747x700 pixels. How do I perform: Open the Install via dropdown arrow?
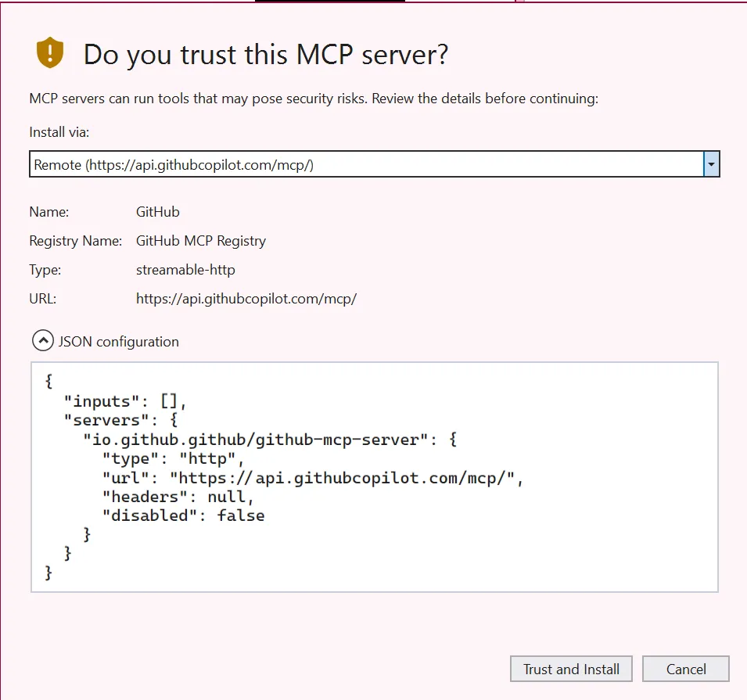[711, 164]
